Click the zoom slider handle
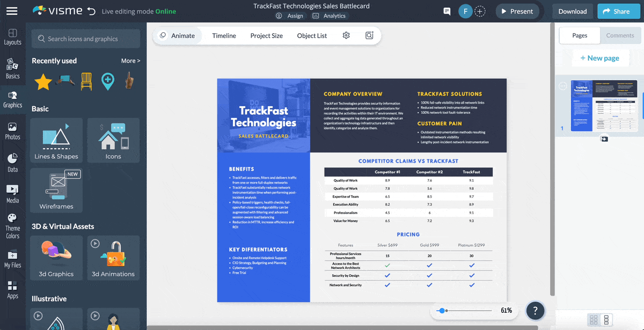 [x=442, y=311]
